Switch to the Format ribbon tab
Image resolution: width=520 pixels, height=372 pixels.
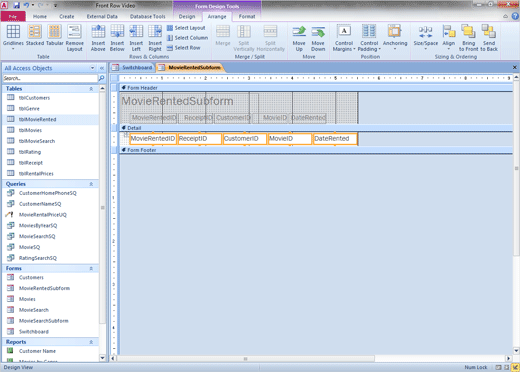pyautogui.click(x=247, y=16)
